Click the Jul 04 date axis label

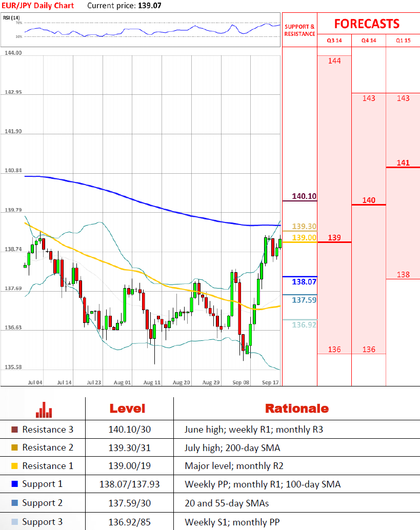(x=35, y=382)
